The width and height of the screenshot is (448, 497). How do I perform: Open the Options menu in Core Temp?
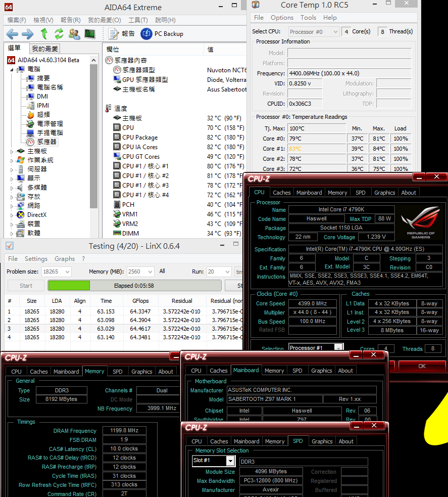point(282,17)
